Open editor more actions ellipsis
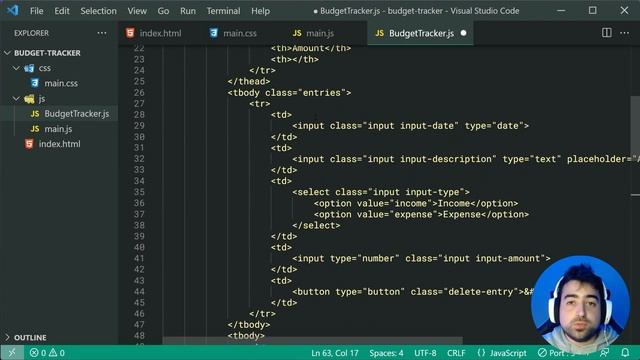The height and width of the screenshot is (360, 640). point(624,33)
